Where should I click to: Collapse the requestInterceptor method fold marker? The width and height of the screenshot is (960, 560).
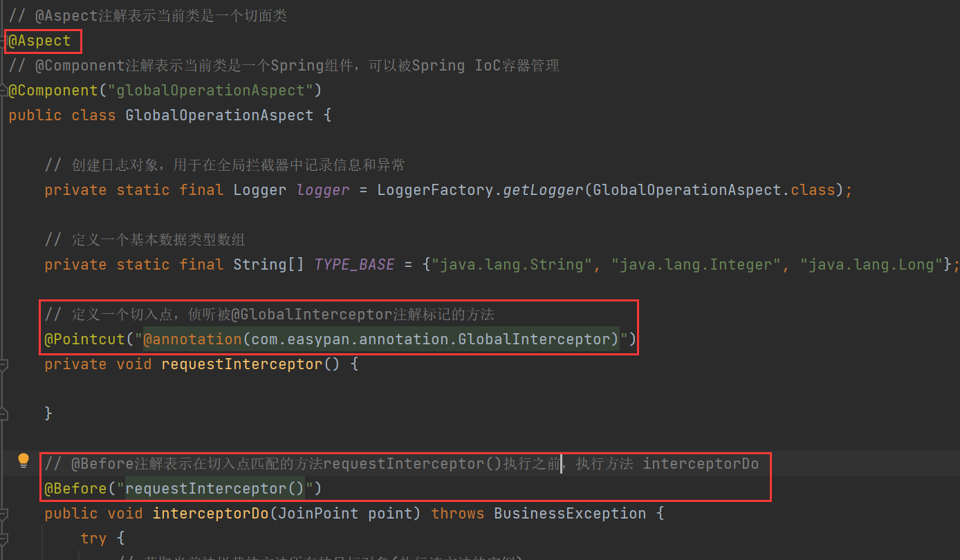click(3, 364)
